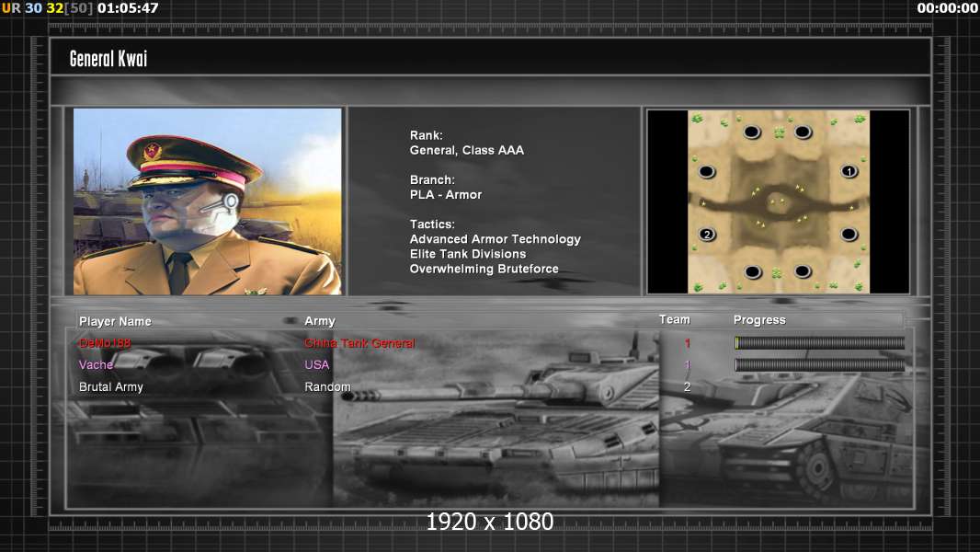Viewport: 980px width, 552px height.
Task: Click the "Player Name" column header
Action: click(x=115, y=321)
